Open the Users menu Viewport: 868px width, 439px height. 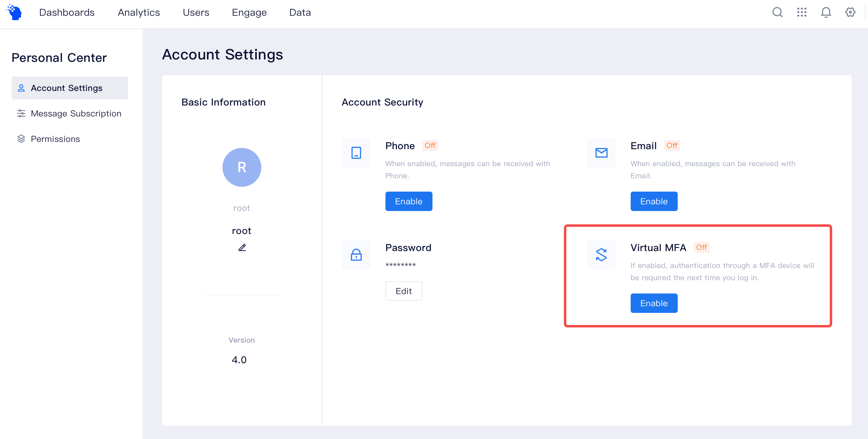[x=196, y=12]
